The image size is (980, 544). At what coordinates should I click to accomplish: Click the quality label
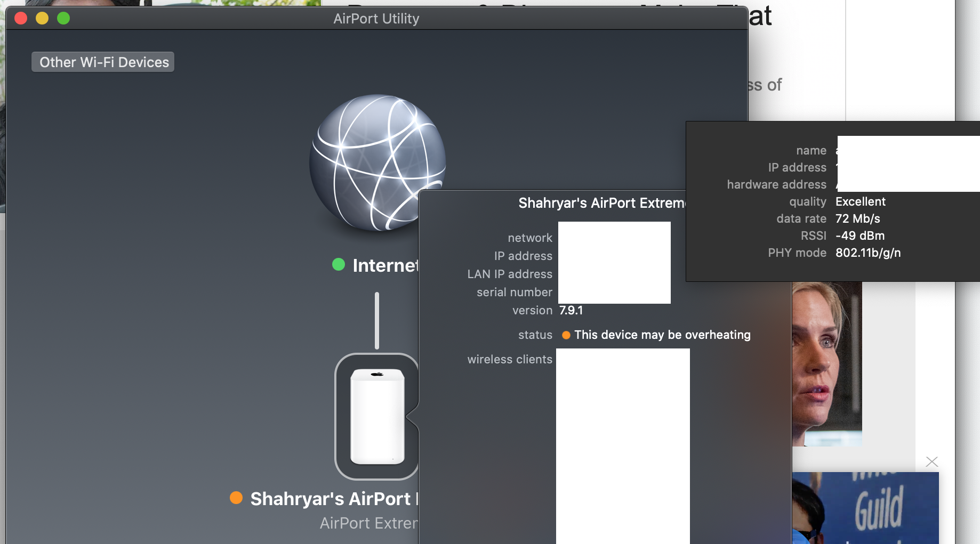pos(808,201)
